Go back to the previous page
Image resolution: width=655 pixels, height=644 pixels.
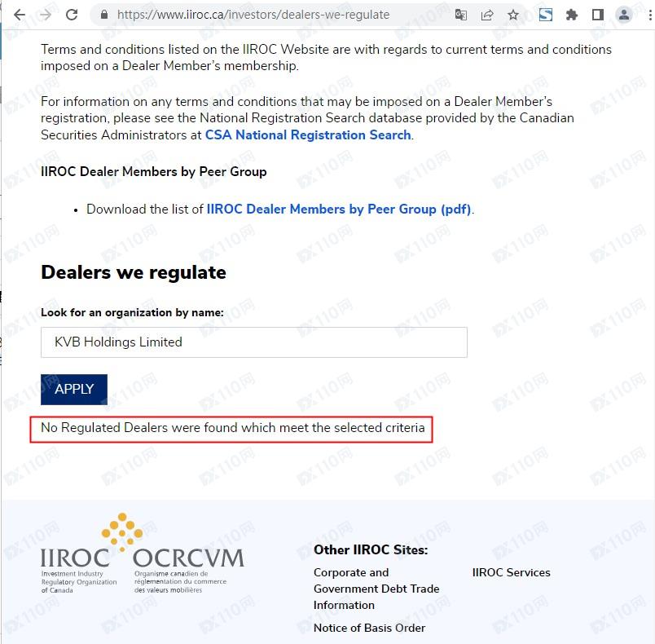point(20,15)
